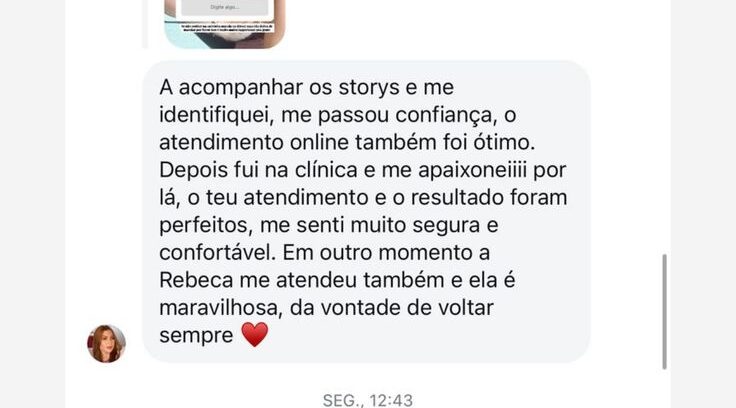Click the 'SEG., 12:43' timestamp

[368, 400]
